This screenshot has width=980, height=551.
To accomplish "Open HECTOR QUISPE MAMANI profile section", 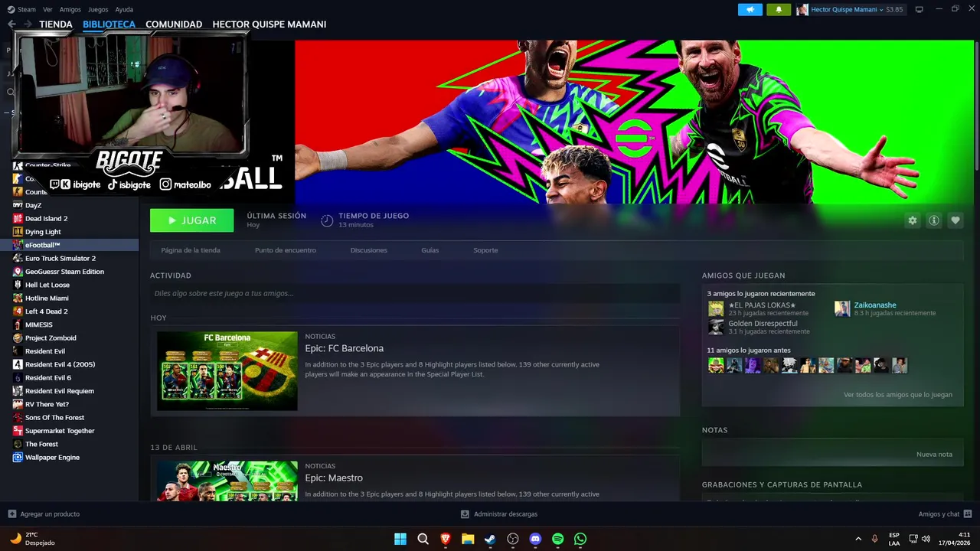I will click(x=269, y=24).
